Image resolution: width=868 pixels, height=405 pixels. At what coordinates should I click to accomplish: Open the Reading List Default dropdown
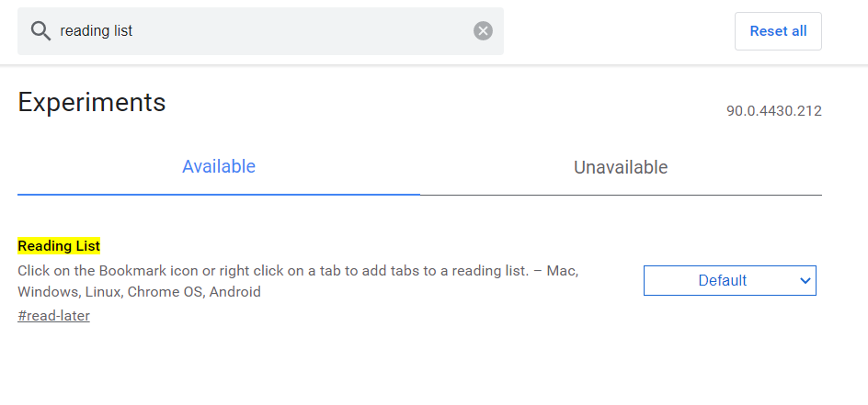coord(729,281)
